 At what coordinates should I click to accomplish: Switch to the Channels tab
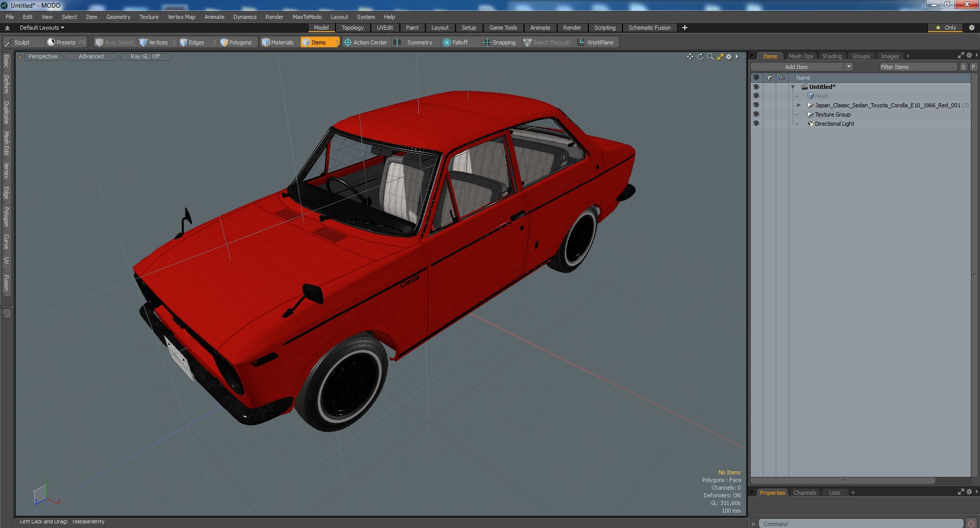tap(805, 493)
